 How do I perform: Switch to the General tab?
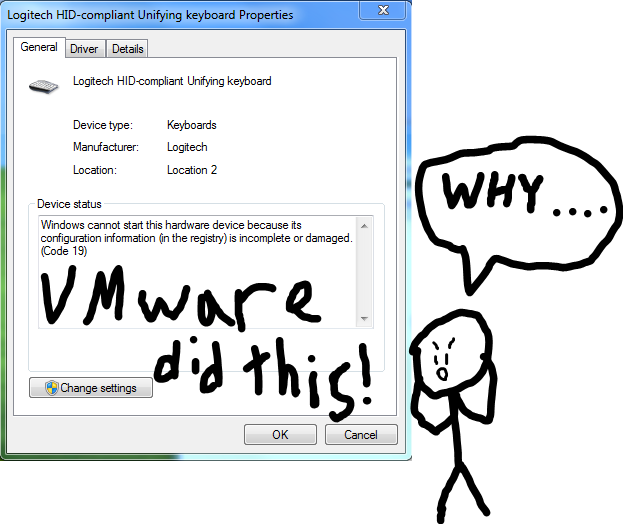pyautogui.click(x=39, y=47)
